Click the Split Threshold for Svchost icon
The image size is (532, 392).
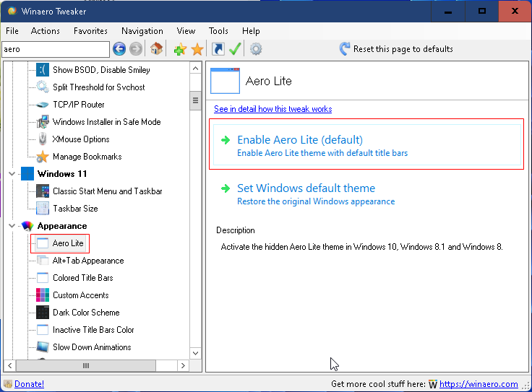click(43, 87)
